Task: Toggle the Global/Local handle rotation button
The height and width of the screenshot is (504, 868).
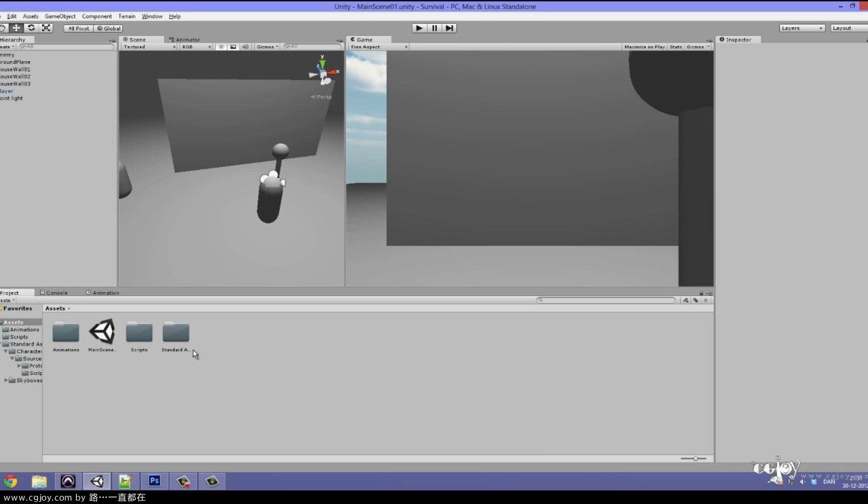Action: click(108, 29)
